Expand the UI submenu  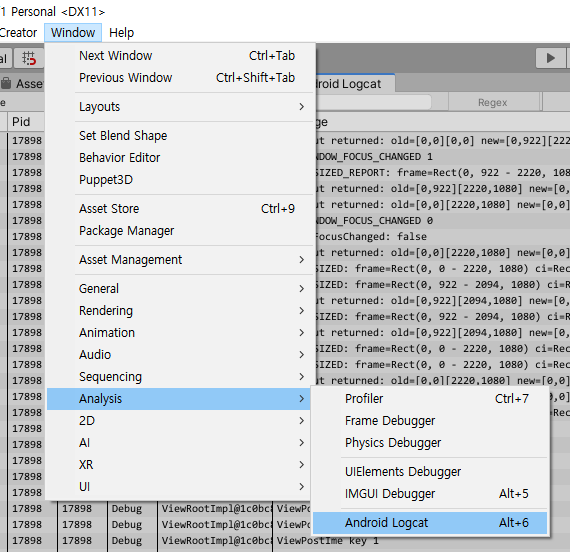coord(178,487)
